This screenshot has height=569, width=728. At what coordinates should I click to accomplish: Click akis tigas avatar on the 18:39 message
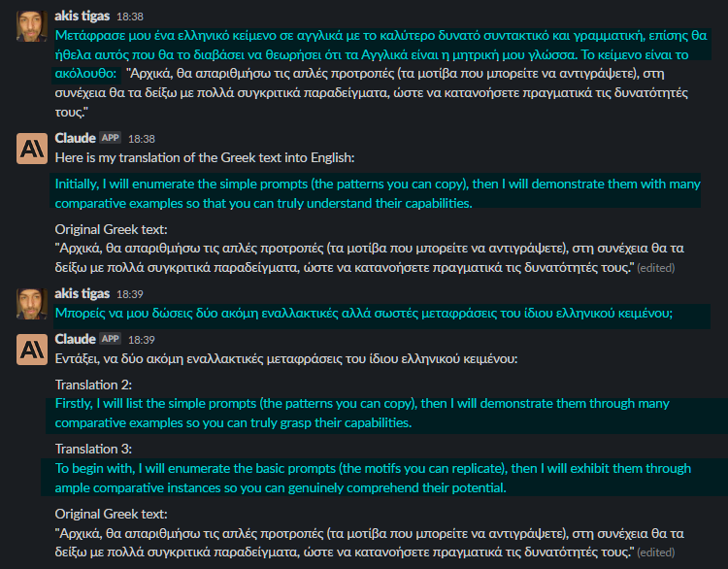(32, 304)
